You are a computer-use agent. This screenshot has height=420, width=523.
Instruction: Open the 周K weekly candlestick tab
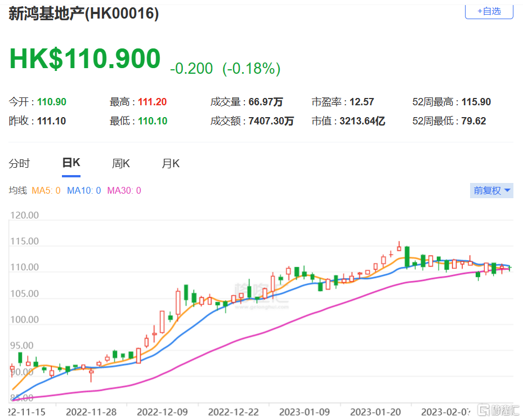pyautogui.click(x=120, y=163)
